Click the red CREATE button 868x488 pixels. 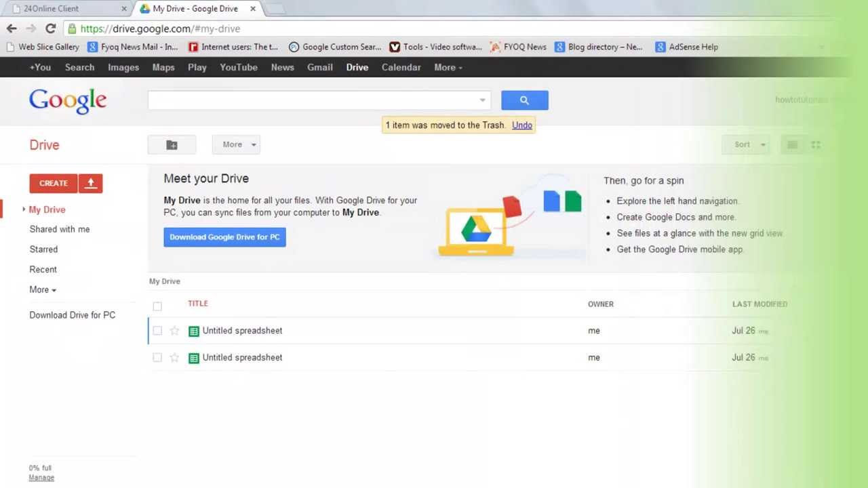(x=54, y=183)
